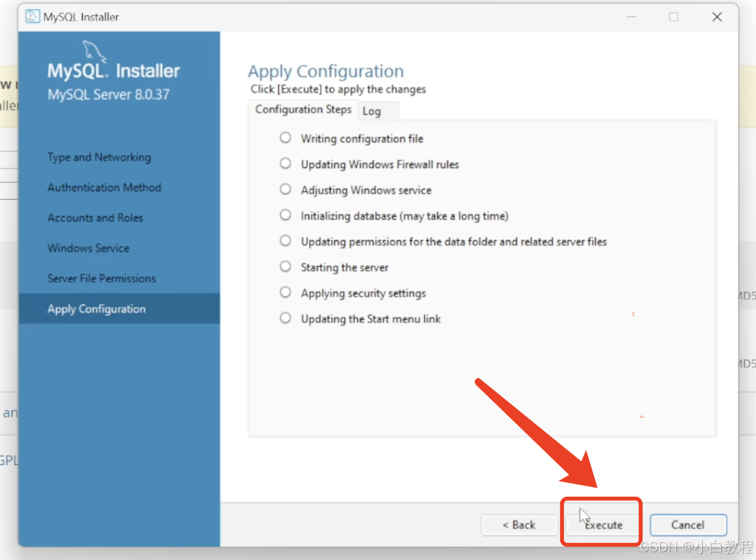
Task: Select the Configuration Steps tab
Action: click(303, 109)
